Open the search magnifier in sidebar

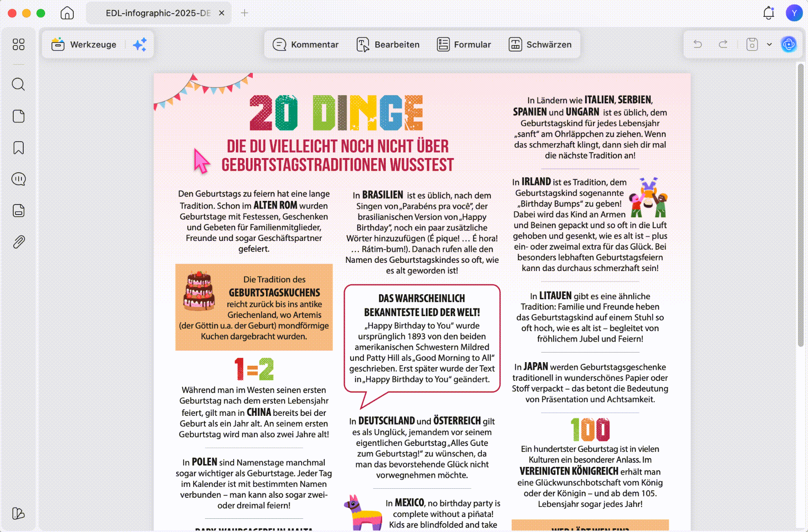pos(19,84)
